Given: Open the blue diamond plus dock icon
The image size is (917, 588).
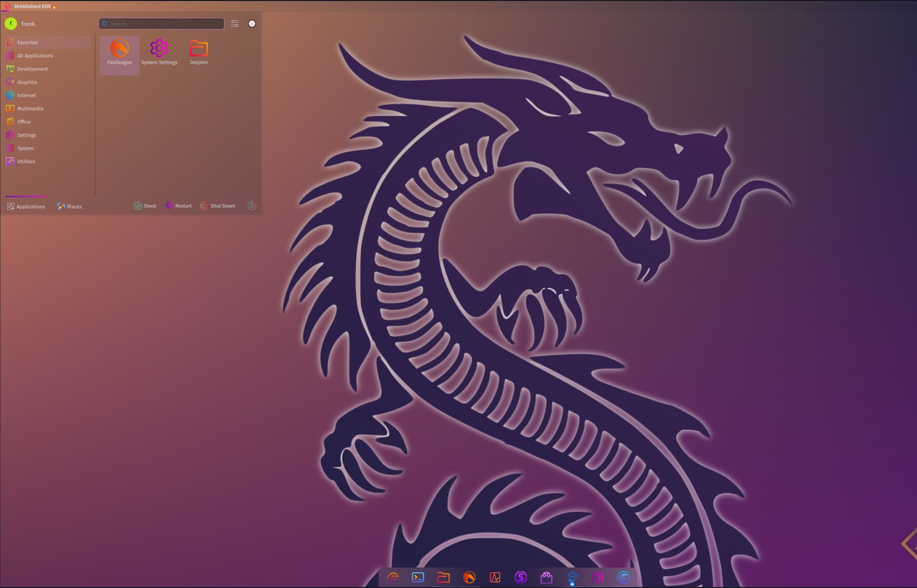Looking at the screenshot, I should (x=572, y=577).
